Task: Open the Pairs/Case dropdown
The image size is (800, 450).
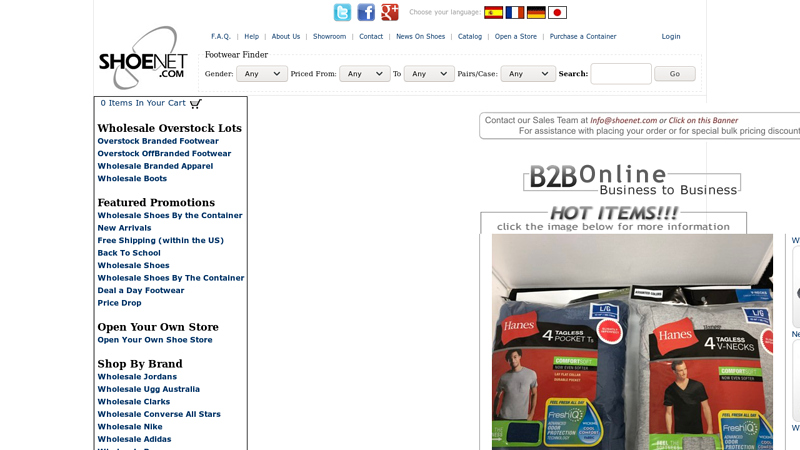Action: click(x=528, y=73)
